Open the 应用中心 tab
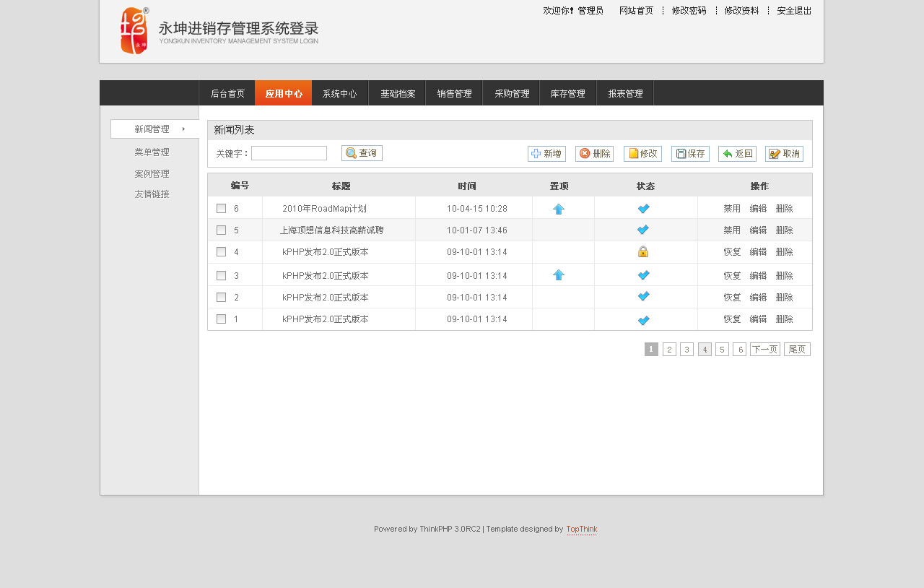 coord(284,93)
